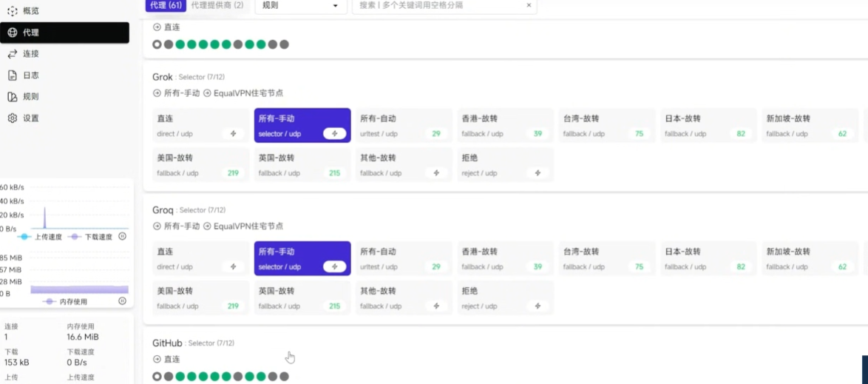Go to the 连接 connections page
The width and height of the screenshot is (868, 384).
tap(65, 54)
